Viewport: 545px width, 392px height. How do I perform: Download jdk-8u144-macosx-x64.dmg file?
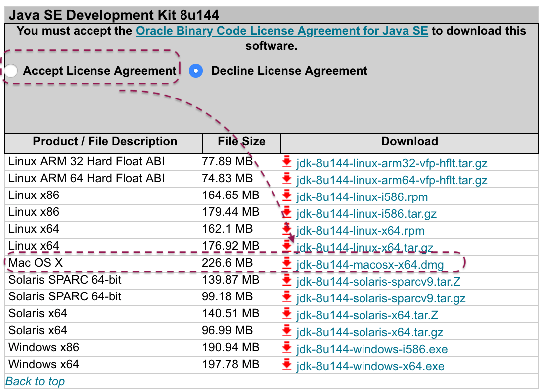pos(370,265)
